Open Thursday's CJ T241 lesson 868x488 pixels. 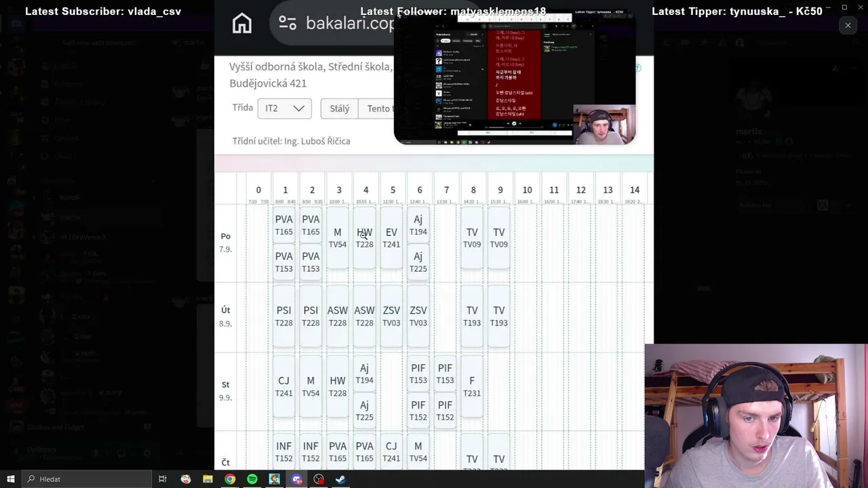click(391, 451)
